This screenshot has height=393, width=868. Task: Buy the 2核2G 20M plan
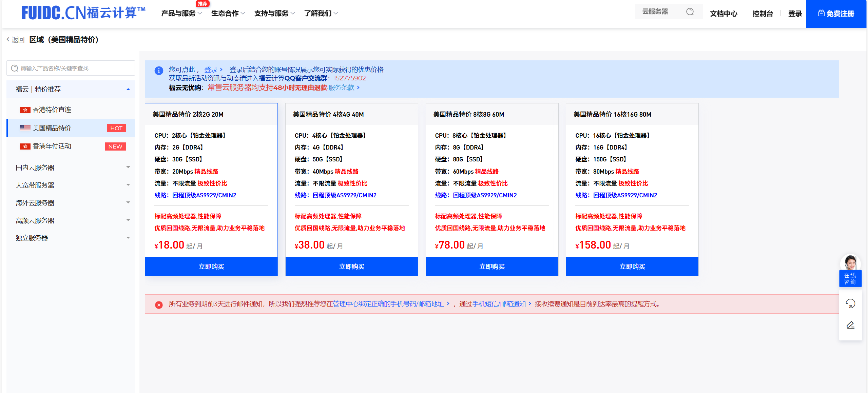pos(211,267)
